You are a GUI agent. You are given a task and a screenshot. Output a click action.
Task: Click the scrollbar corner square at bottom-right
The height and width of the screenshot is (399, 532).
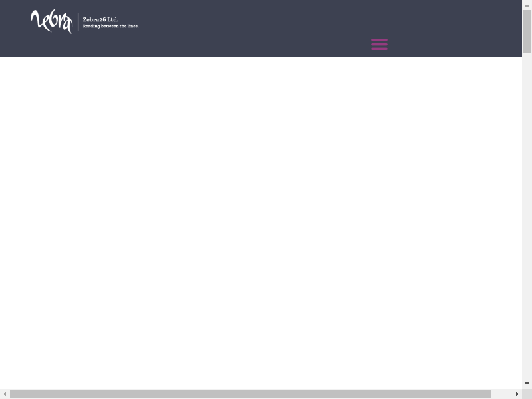tap(527, 394)
